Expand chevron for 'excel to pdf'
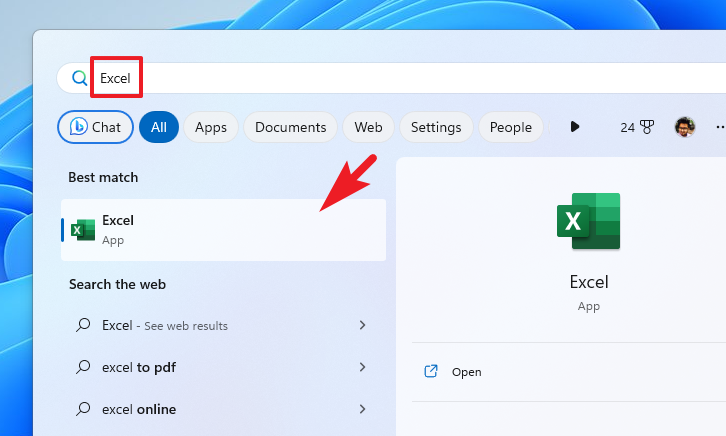 363,367
